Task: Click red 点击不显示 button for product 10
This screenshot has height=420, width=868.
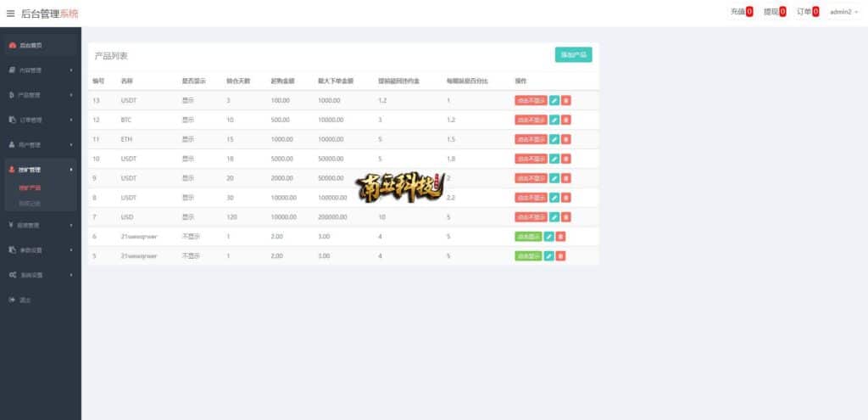Action: click(x=531, y=159)
